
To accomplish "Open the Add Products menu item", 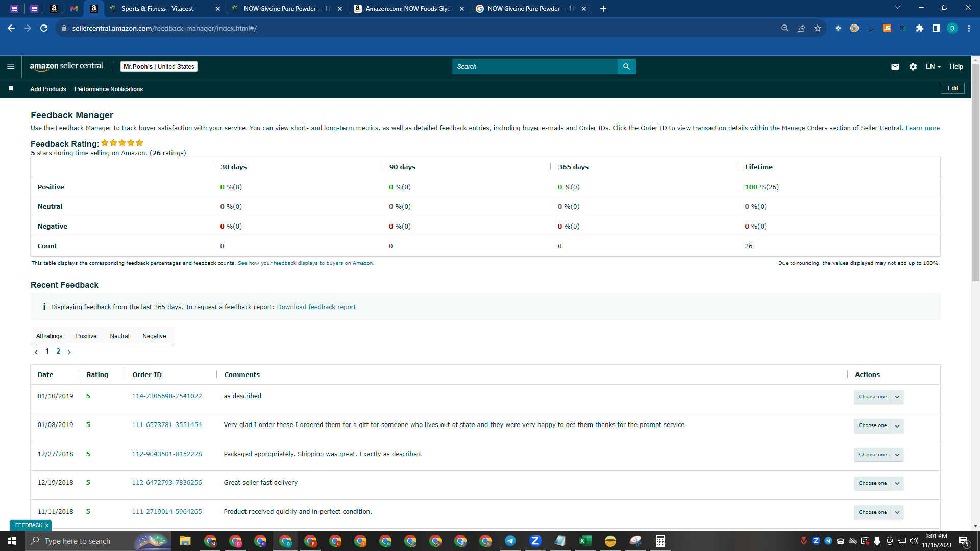I will (48, 89).
